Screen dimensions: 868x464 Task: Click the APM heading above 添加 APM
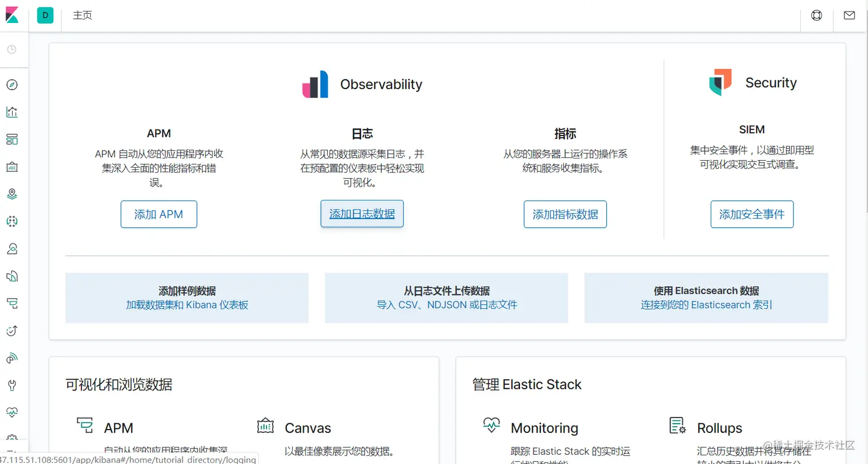pos(159,133)
